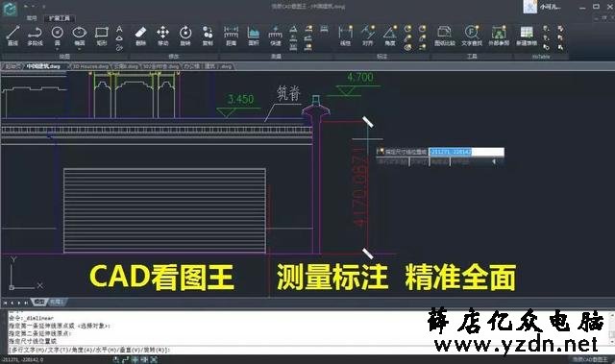
Task: Switch to the 扩展工具 ribbon tab
Action: coord(60,18)
